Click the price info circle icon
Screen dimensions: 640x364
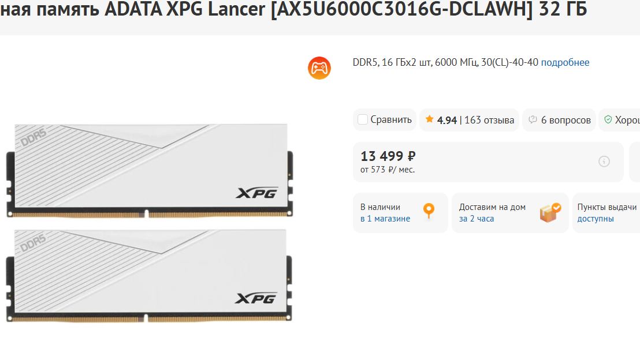tap(604, 162)
